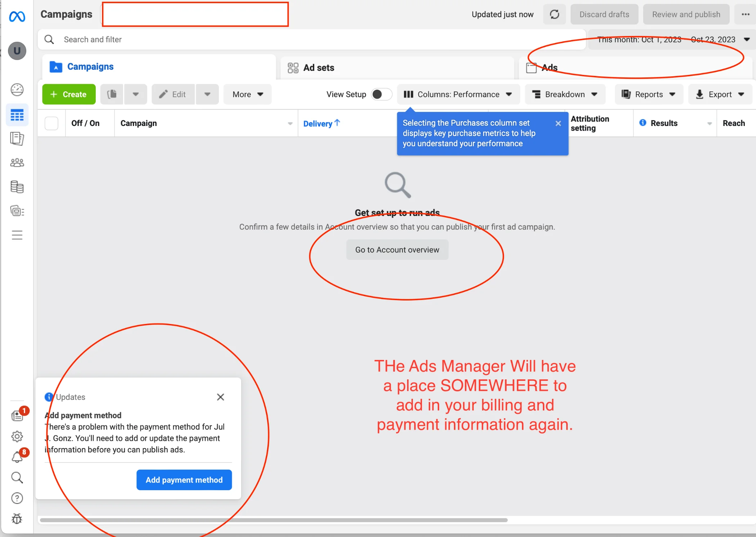Screen dimensions: 756x537
Task: Open Audiences people icon in sidebar
Action: pos(17,163)
